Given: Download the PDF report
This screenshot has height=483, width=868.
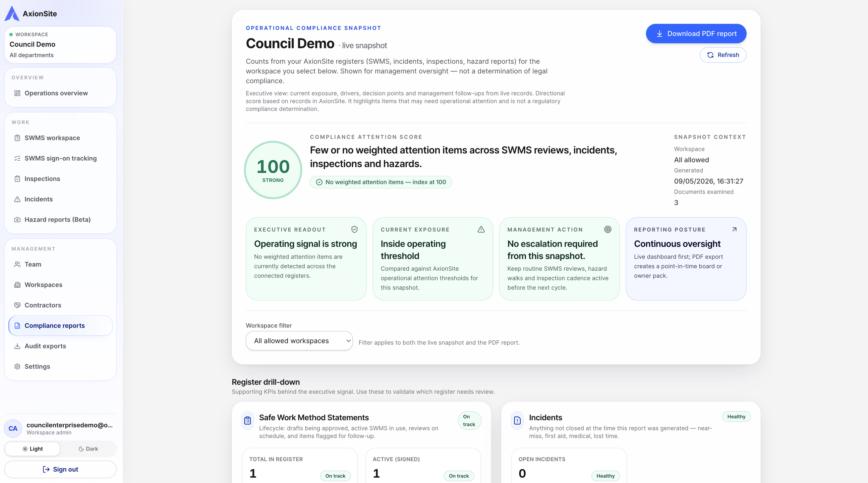Looking at the screenshot, I should point(696,34).
